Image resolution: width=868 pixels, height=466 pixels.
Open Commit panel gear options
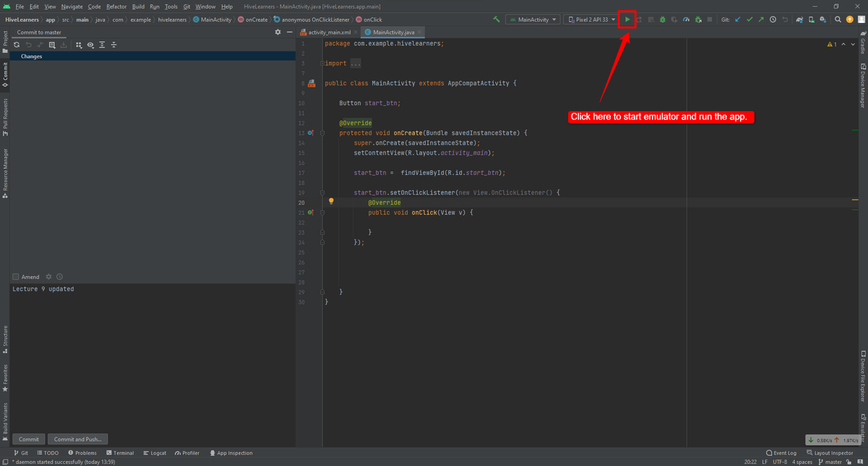pyautogui.click(x=277, y=32)
